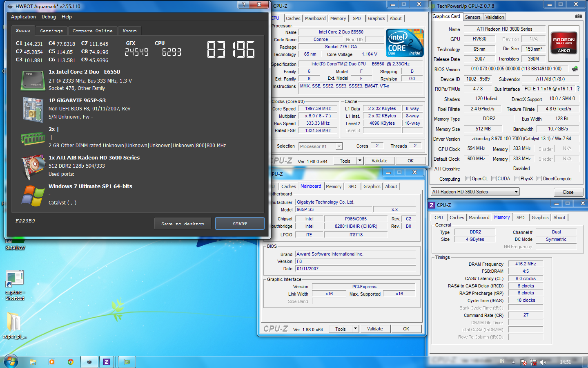Click the IN language indicator in taskbar
The image size is (588, 368).
click(502, 361)
